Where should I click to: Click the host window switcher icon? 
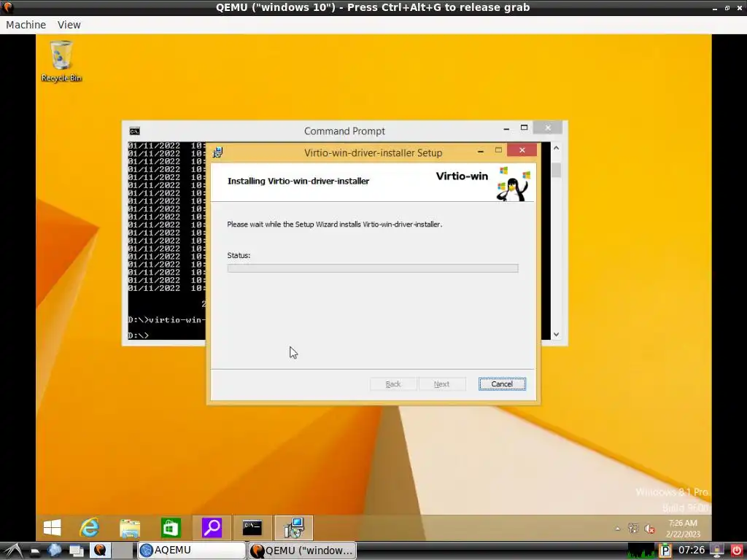click(77, 551)
